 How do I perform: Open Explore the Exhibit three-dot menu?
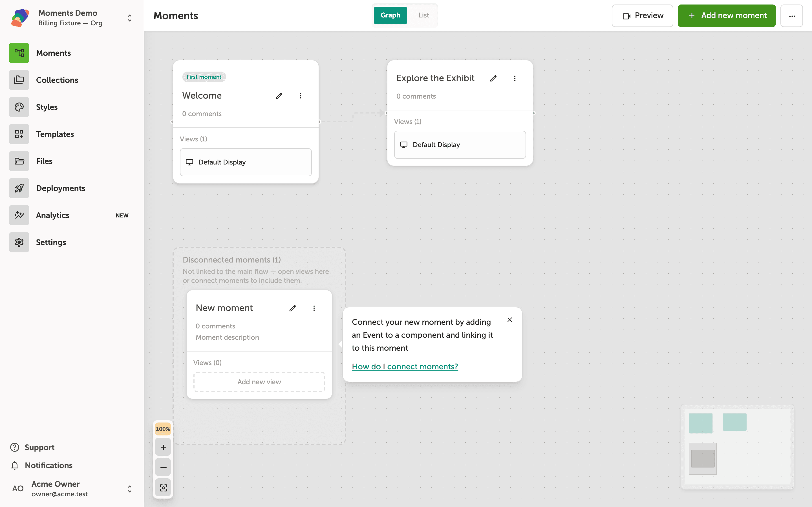[515, 79]
